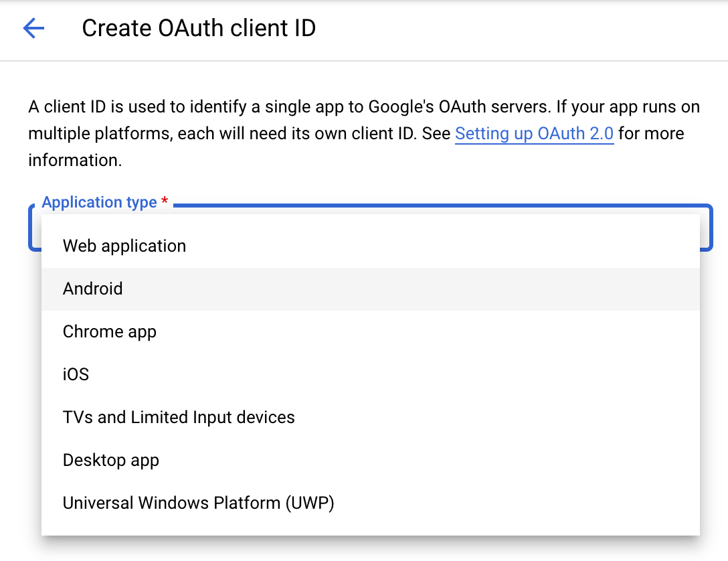Click the red required asterisk
728x561 pixels.
[165, 201]
